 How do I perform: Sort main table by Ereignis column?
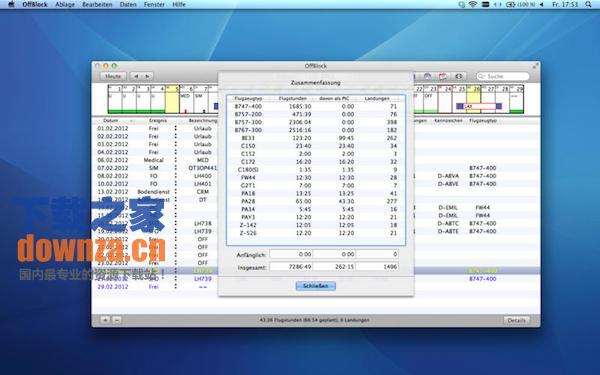click(158, 121)
